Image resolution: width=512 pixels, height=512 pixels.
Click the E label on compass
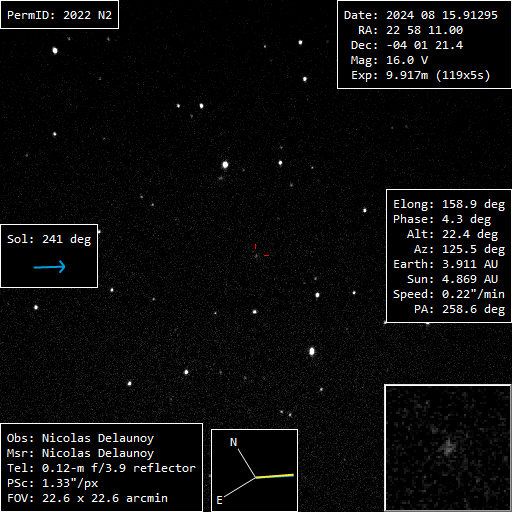pos(219,500)
